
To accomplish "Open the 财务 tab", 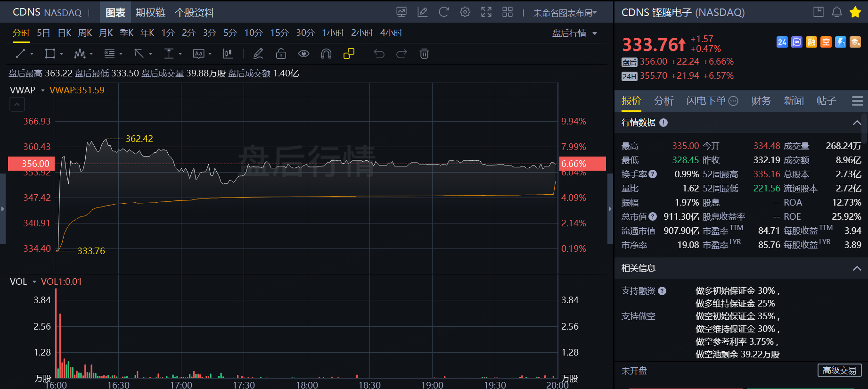I will click(x=761, y=101).
